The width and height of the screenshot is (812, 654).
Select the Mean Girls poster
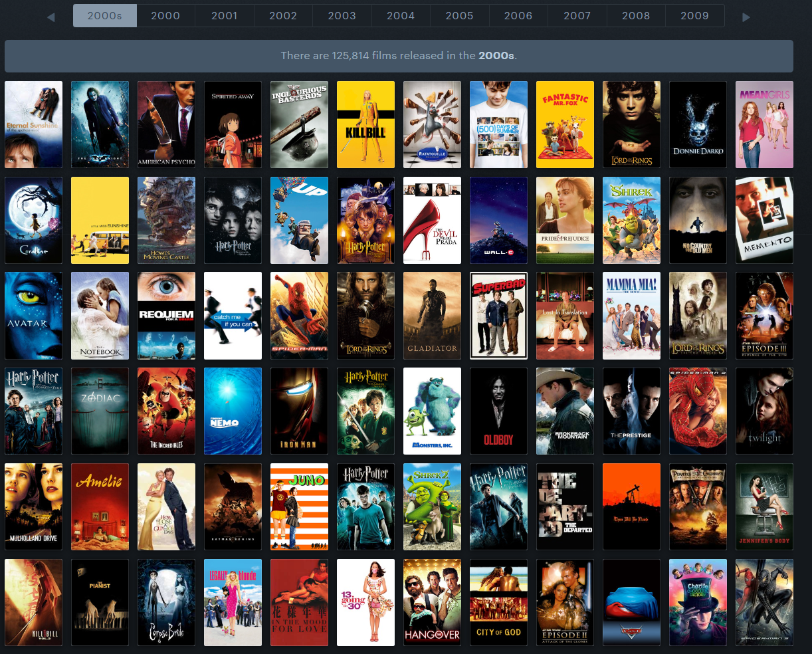(x=764, y=125)
